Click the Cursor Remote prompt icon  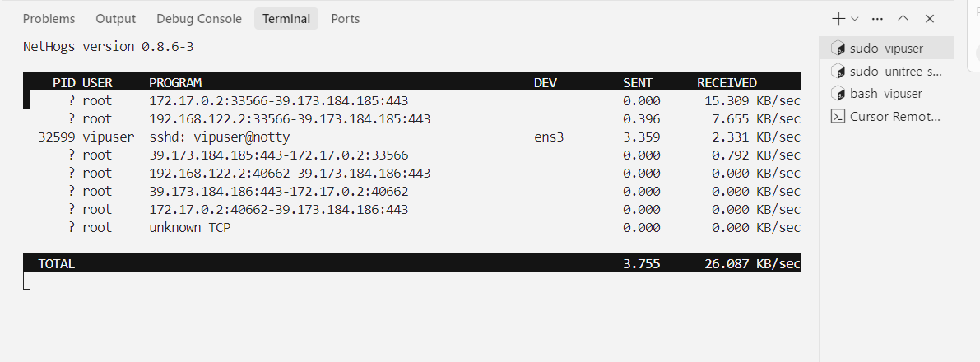tap(838, 116)
